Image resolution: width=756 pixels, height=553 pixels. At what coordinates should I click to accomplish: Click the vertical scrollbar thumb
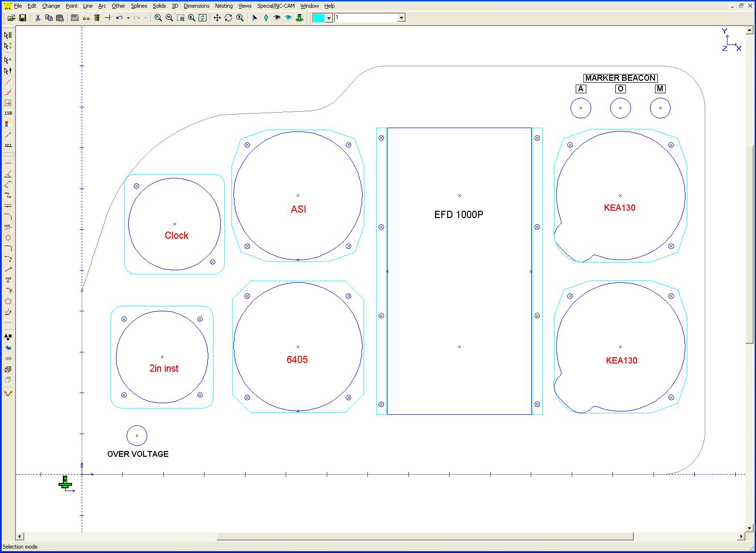click(750, 244)
